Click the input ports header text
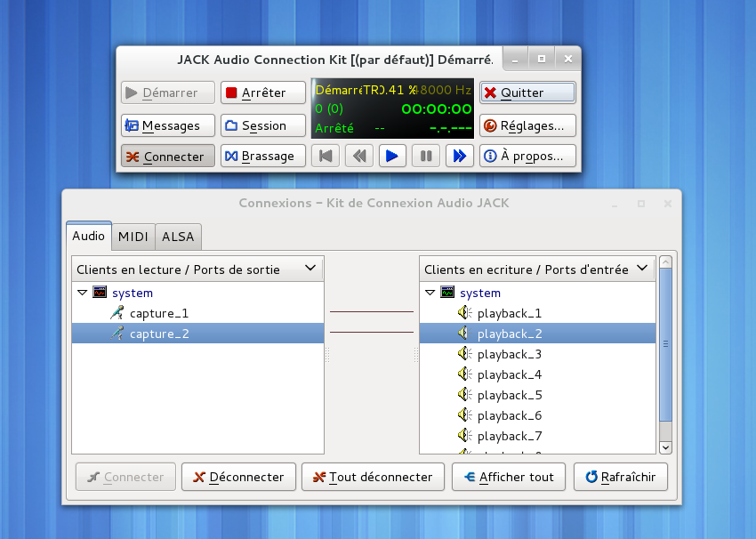The image size is (756, 539). pos(526,269)
